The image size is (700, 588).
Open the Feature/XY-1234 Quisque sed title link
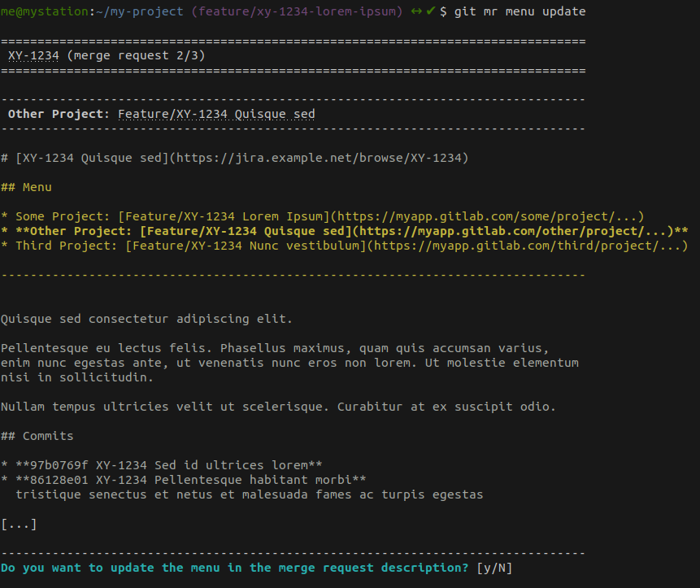point(216,115)
